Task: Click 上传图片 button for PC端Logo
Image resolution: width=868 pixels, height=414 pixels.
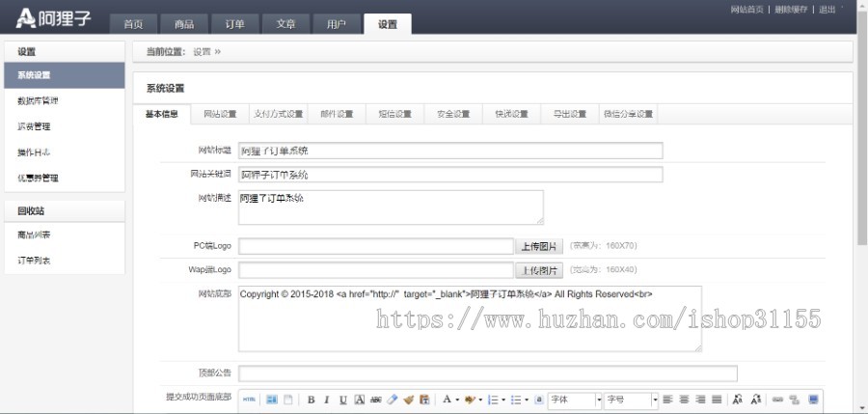Action: (539, 247)
